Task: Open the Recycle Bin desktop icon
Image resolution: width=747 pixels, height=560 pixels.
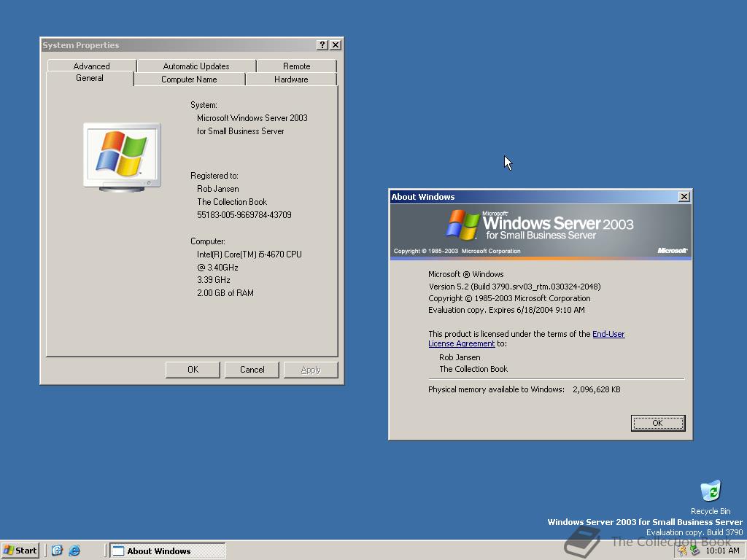Action: click(711, 497)
